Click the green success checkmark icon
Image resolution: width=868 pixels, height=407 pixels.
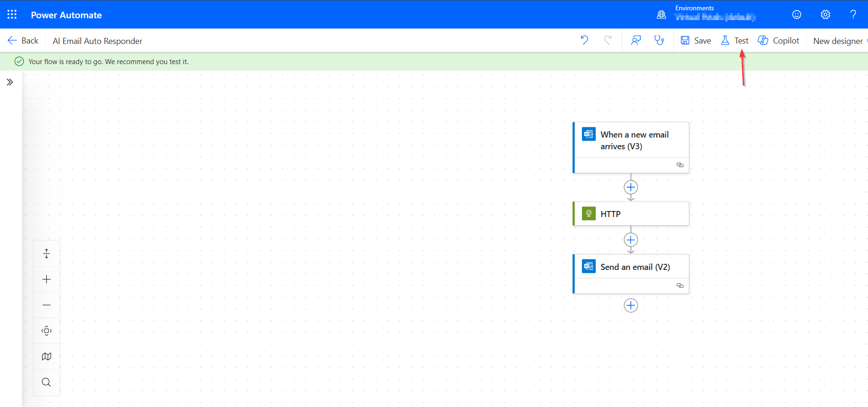point(19,61)
